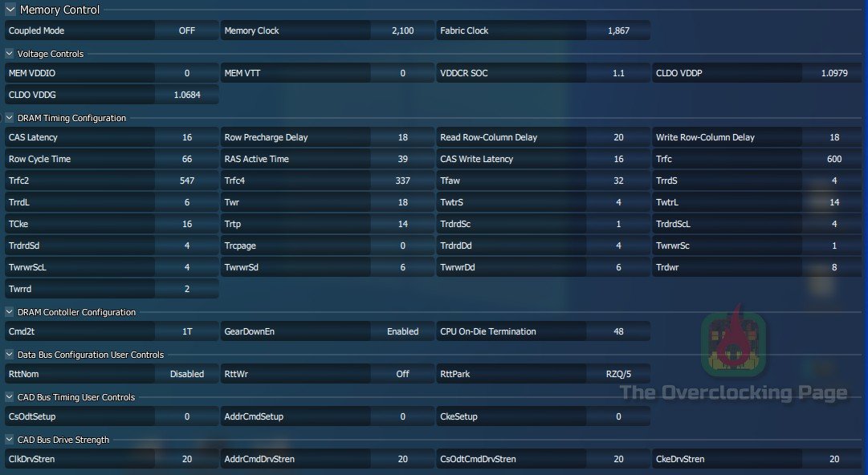
Task: Collapse CAD Bus Timing User Controls
Action: click(10, 397)
